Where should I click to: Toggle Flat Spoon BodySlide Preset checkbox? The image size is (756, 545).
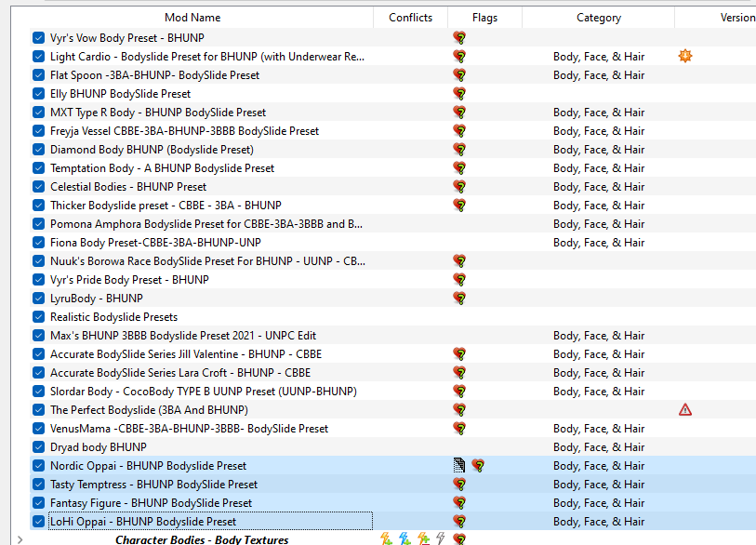[38, 75]
